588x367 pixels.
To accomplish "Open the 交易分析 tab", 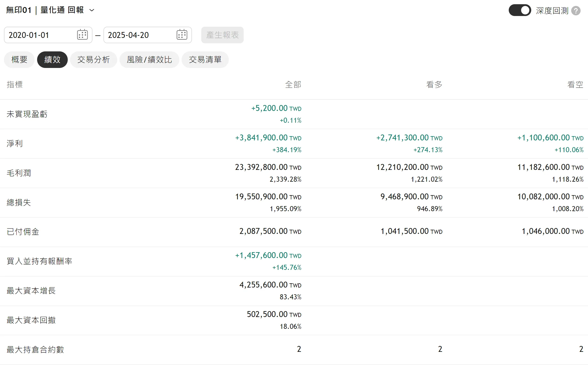I will pyautogui.click(x=94, y=60).
